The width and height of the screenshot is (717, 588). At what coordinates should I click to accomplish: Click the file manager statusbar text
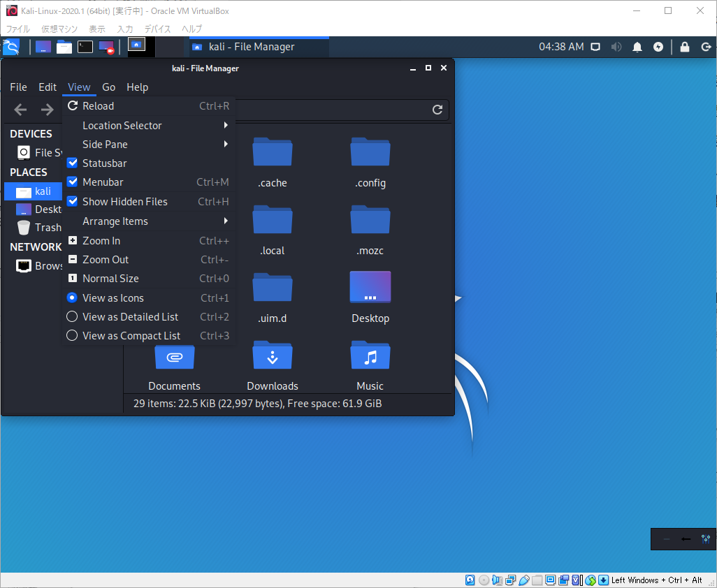pyautogui.click(x=257, y=404)
